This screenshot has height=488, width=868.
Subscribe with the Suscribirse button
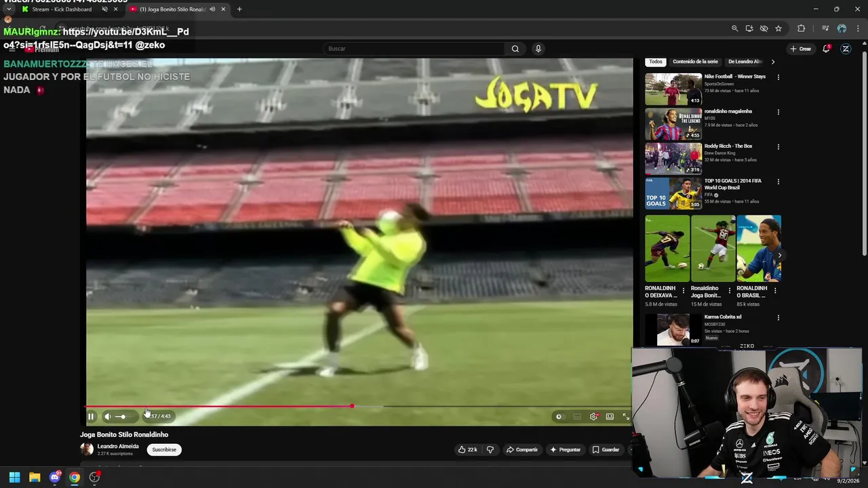164,449
